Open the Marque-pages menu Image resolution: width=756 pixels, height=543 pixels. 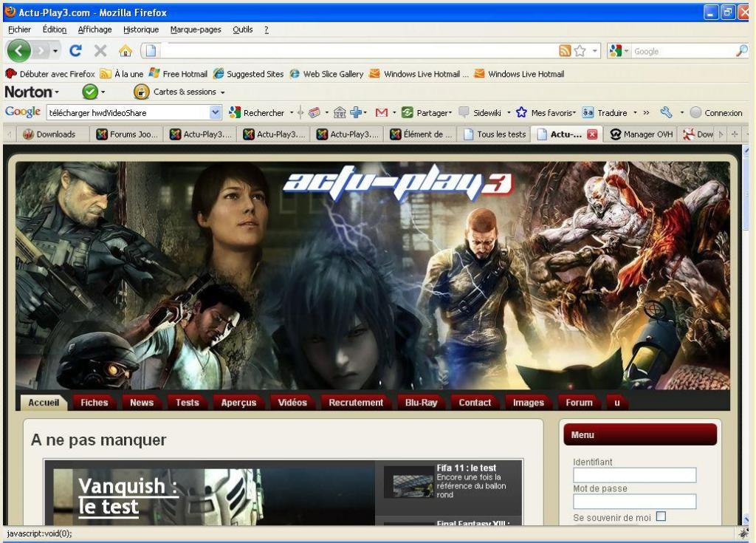(x=195, y=30)
